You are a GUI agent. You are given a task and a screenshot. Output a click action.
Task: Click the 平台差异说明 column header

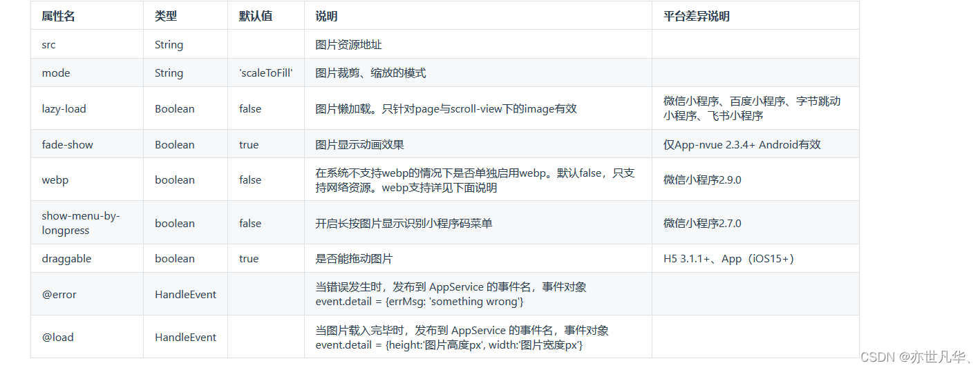tap(696, 17)
